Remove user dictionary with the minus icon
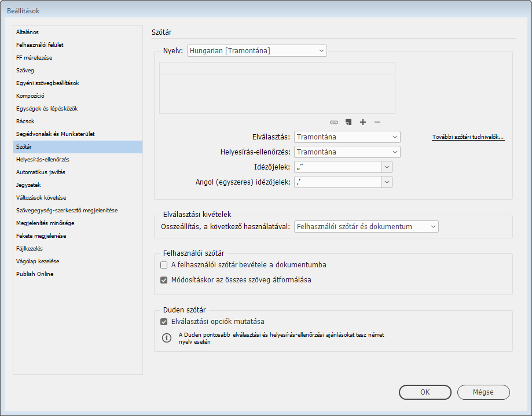Screen dimensions: 532x416 click(x=377, y=122)
